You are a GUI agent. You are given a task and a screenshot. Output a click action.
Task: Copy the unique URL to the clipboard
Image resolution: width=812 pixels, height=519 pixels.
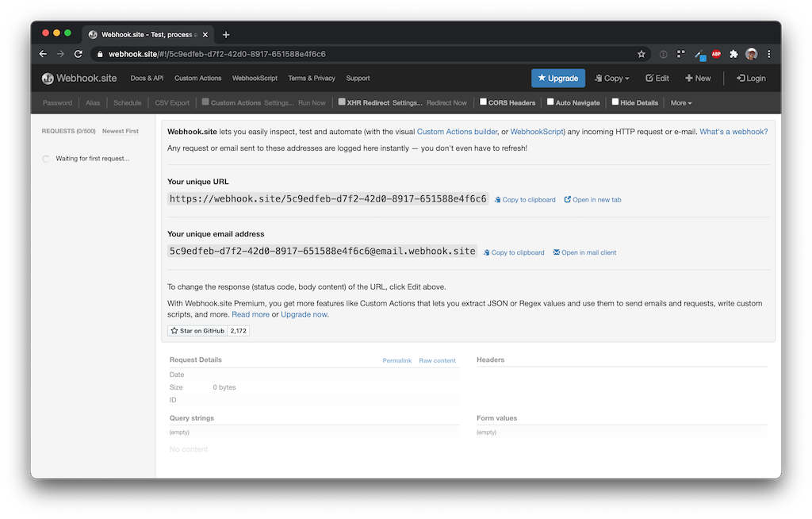[525, 200]
